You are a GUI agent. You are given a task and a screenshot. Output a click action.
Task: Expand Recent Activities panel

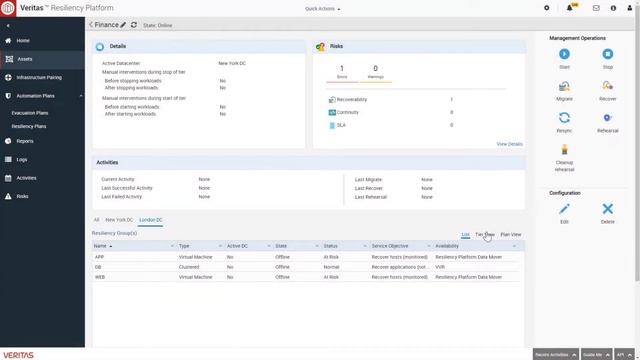(556, 355)
